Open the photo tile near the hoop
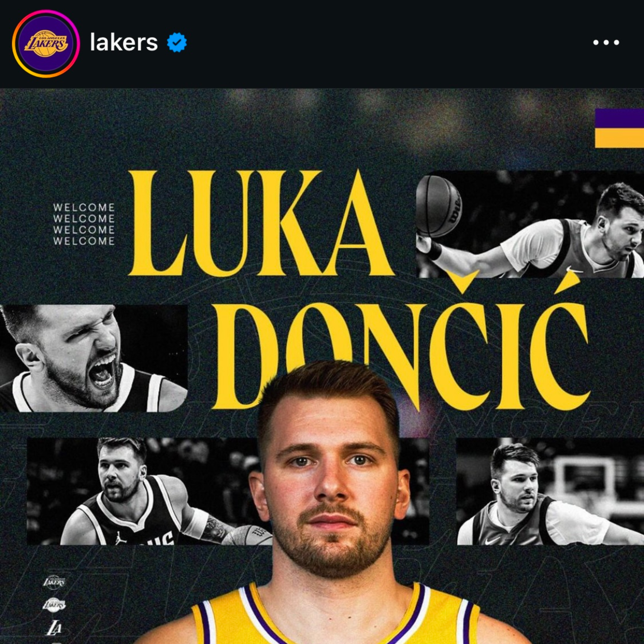 click(x=550, y=491)
